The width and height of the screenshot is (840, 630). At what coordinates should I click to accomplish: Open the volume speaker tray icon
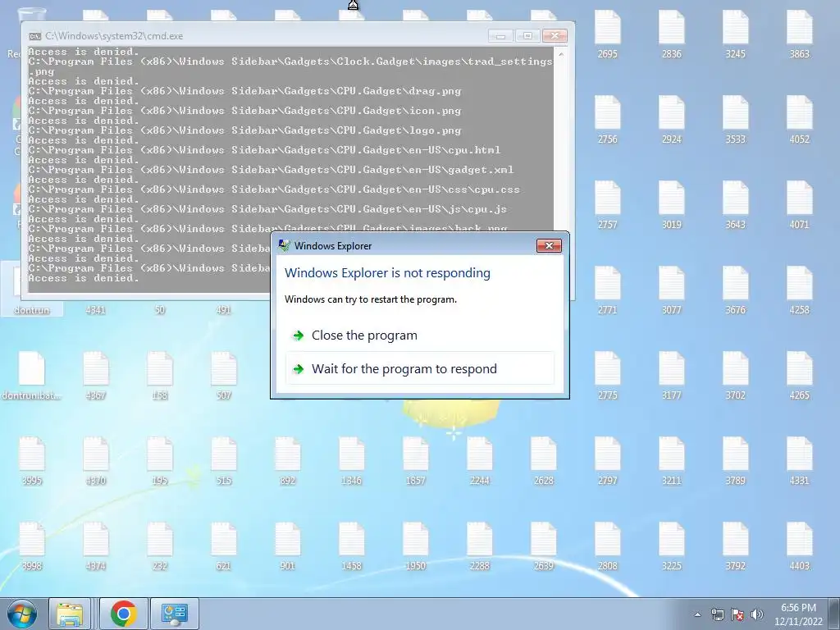(756, 614)
